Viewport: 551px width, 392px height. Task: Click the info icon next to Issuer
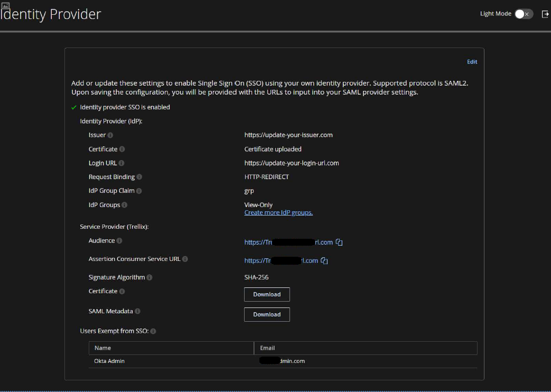pyautogui.click(x=110, y=135)
